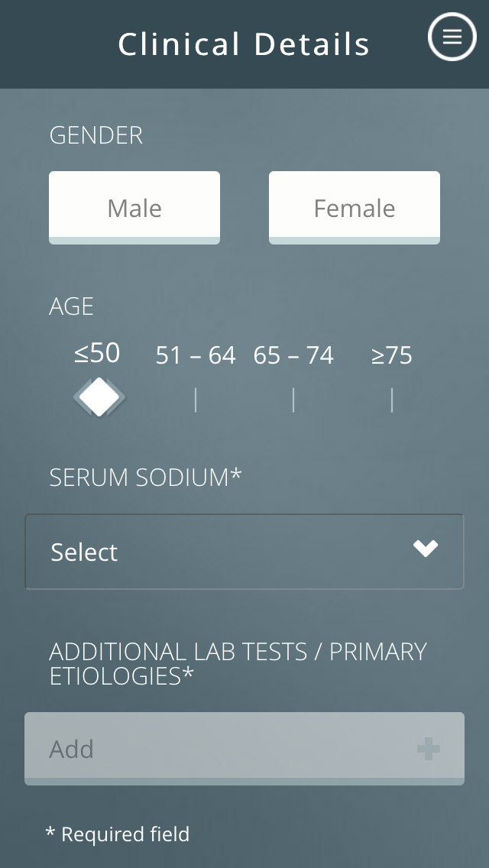Click the plus icon in Add field
Image resolution: width=489 pixels, height=868 pixels.
pos(428,749)
